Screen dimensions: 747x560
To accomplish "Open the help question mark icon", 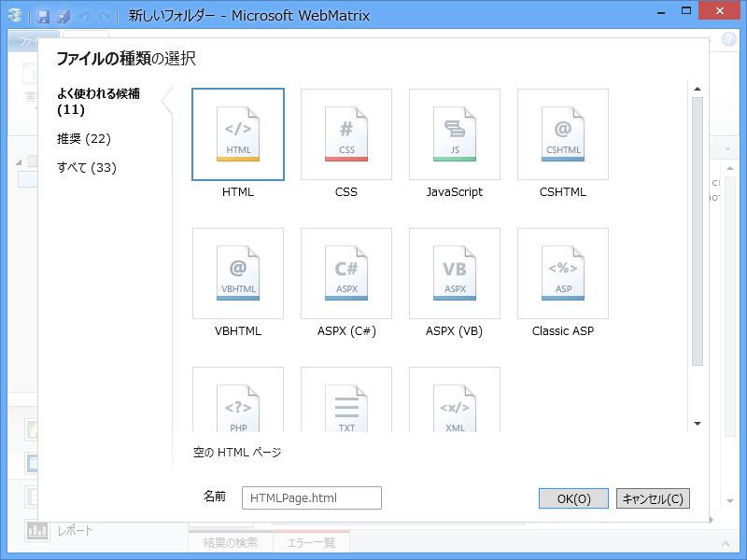I will 729,39.
